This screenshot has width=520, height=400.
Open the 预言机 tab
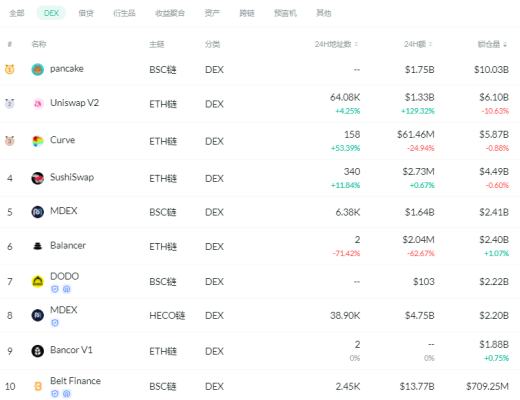[x=285, y=13]
